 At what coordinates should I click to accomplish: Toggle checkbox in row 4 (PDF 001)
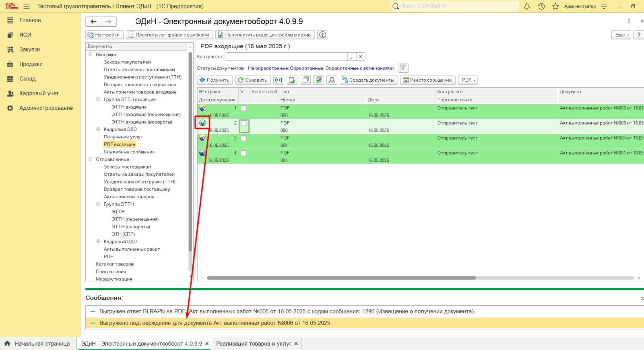244,153
